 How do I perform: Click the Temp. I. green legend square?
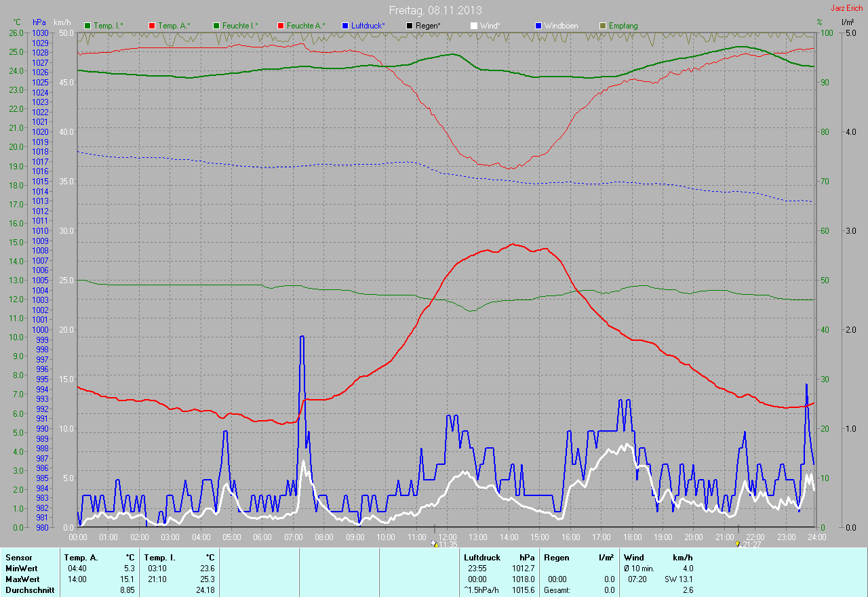[87, 26]
